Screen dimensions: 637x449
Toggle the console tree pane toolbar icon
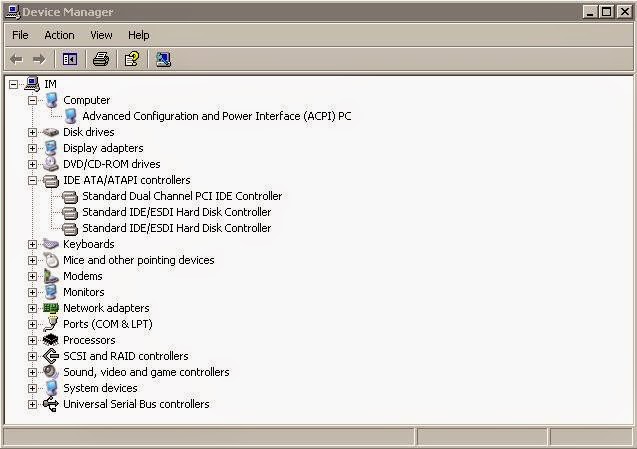[69, 59]
